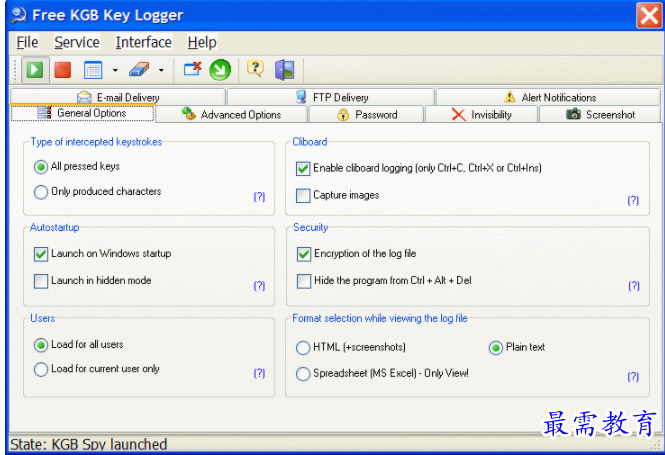Toggle Encryption of the log file
The height and width of the screenshot is (455, 665).
(x=304, y=254)
